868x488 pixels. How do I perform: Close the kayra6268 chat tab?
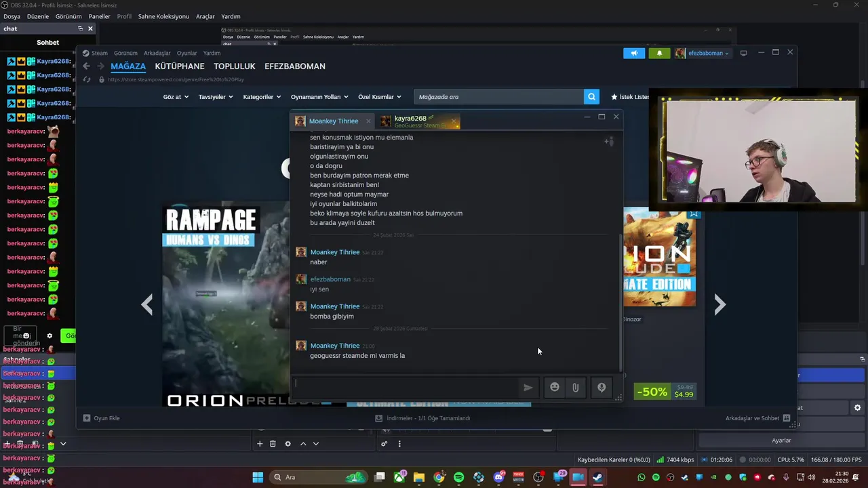coord(454,121)
